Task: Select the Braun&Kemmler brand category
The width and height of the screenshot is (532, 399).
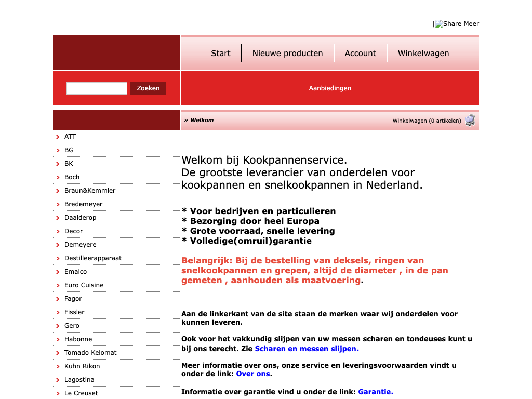Action: 90,191
